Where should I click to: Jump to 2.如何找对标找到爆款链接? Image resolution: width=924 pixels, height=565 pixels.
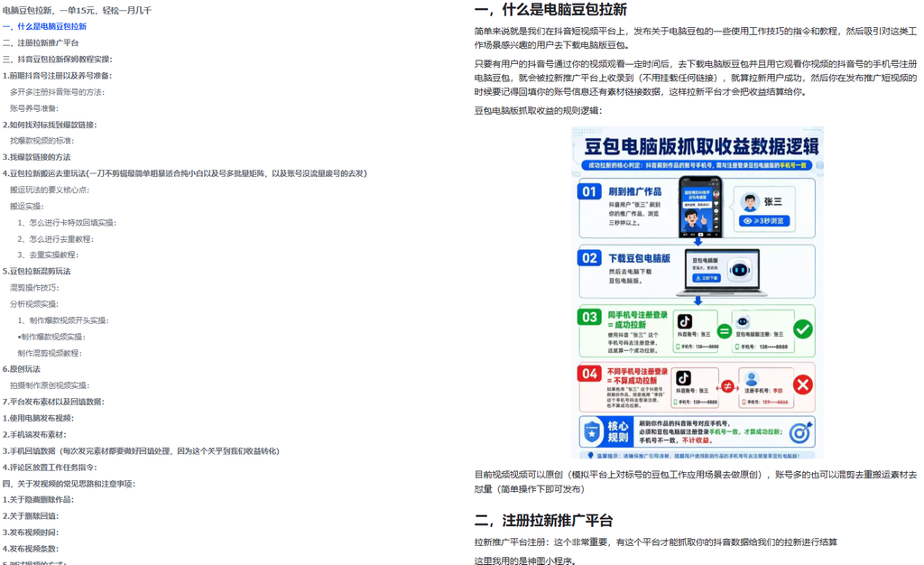pyautogui.click(x=51, y=125)
